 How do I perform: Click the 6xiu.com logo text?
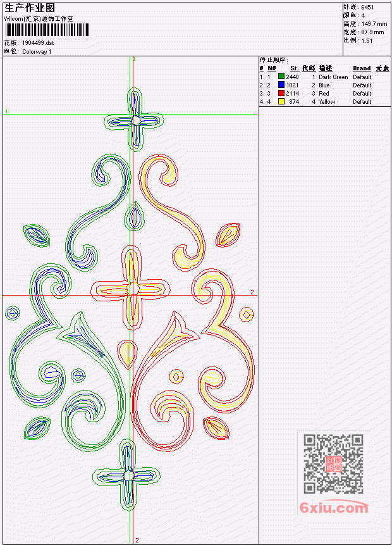(x=334, y=508)
